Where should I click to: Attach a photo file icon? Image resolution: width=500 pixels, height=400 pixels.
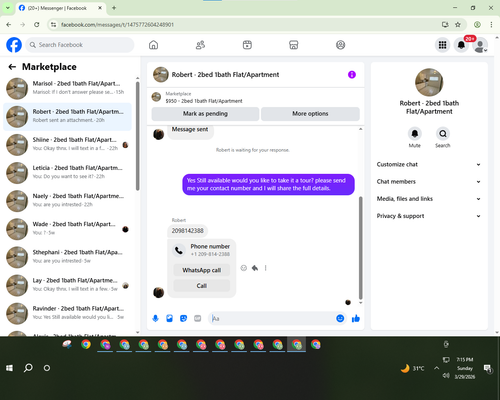click(169, 318)
